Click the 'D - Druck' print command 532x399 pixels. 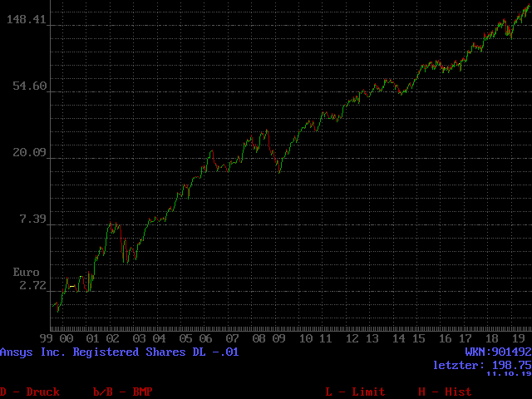pyautogui.click(x=30, y=392)
